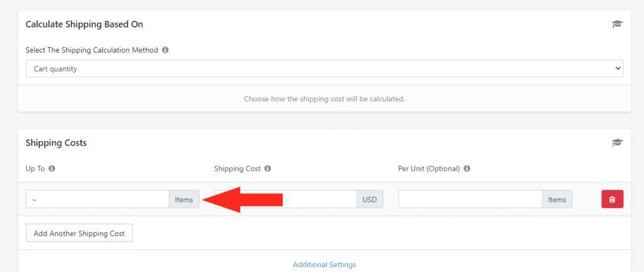Click the Per Unit (Optional) label text

pyautogui.click(x=429, y=168)
